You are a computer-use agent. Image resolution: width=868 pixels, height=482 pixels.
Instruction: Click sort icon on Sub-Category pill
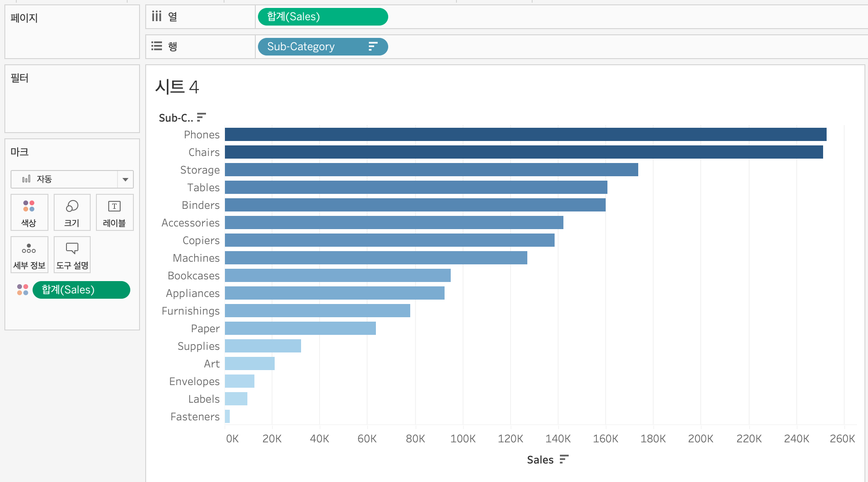point(373,47)
